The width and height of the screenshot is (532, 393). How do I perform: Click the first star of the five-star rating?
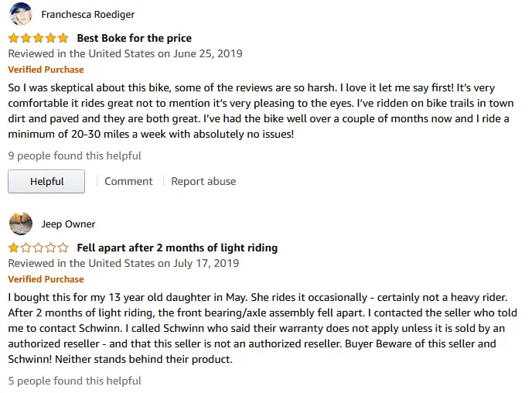(x=14, y=38)
